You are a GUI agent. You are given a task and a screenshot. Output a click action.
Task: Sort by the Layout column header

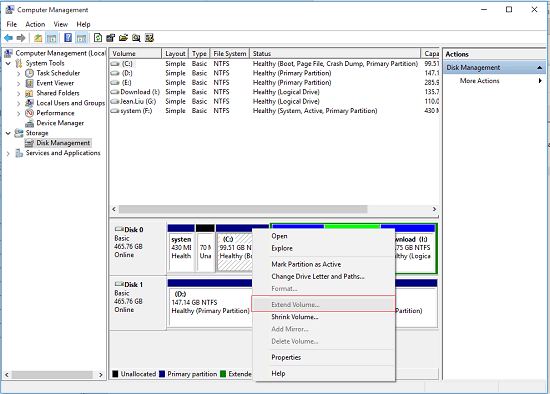175,53
